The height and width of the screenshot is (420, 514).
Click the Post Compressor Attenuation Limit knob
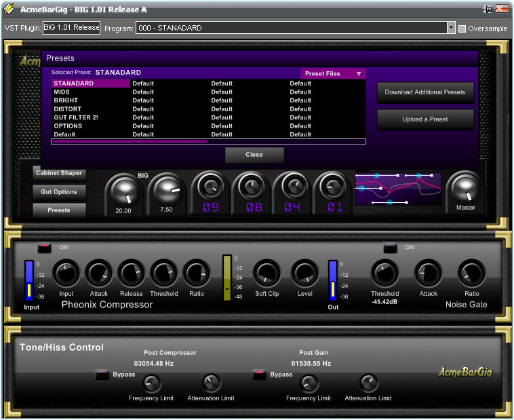(211, 383)
